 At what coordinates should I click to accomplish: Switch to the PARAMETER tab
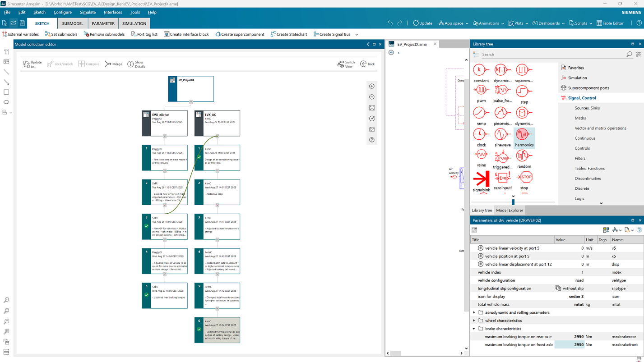click(103, 23)
